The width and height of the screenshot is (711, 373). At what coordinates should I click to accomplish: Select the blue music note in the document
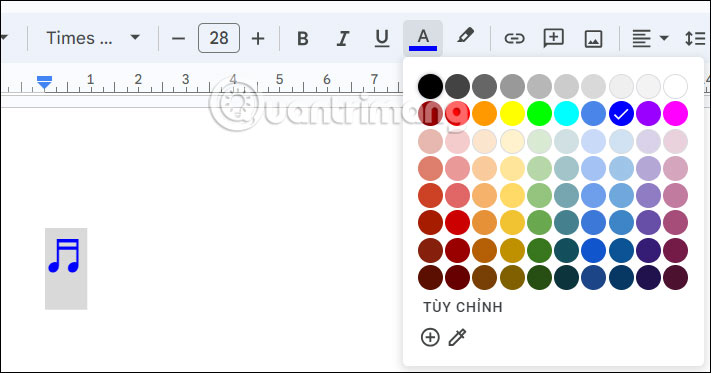(x=64, y=256)
